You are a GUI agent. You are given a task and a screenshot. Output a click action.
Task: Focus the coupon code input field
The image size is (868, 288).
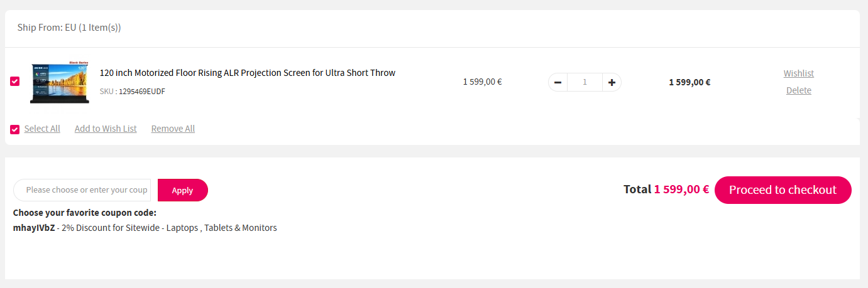pyautogui.click(x=85, y=190)
